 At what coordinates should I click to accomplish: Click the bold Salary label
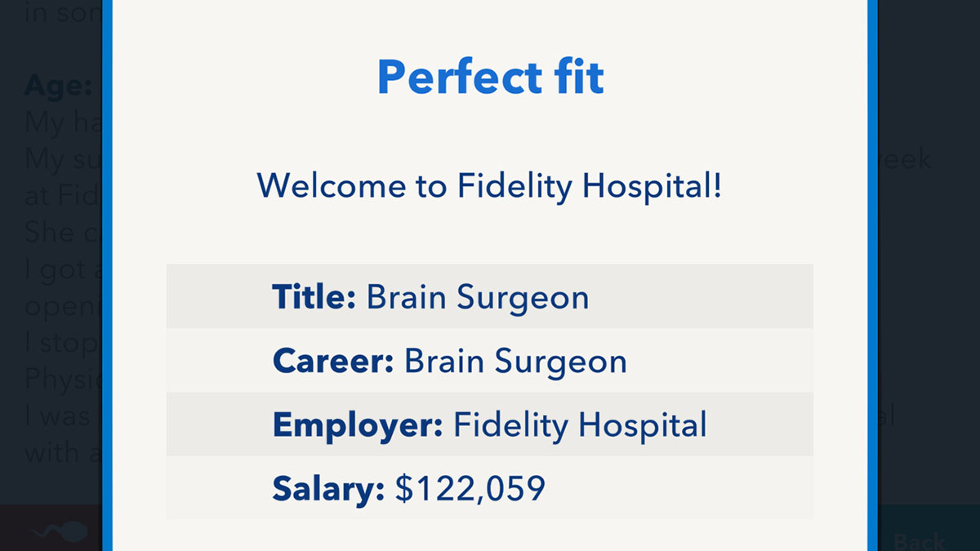pos(328,488)
